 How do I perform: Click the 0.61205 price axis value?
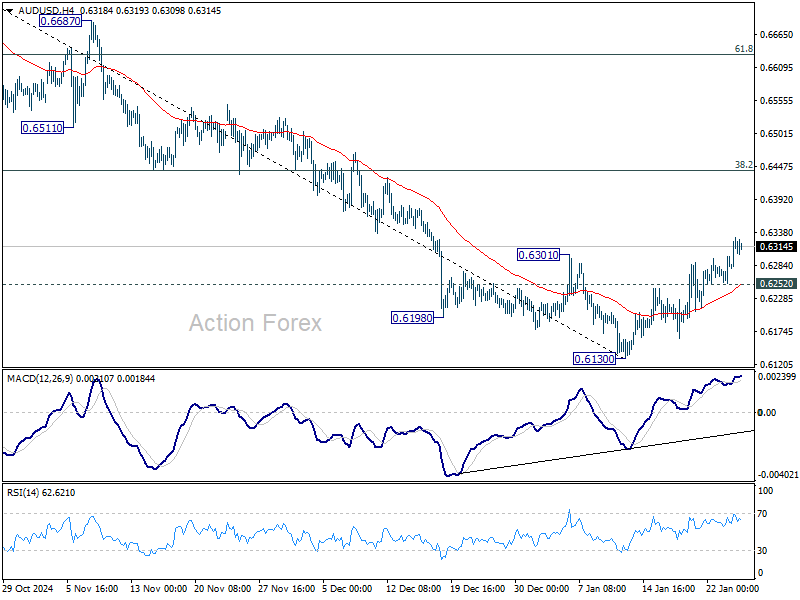point(777,364)
